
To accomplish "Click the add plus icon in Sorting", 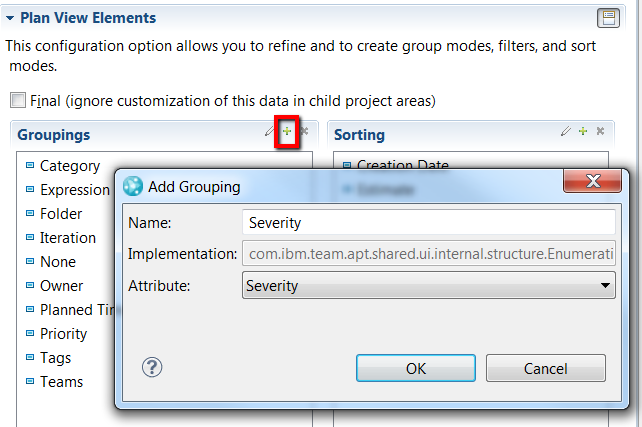I will pyautogui.click(x=583, y=131).
